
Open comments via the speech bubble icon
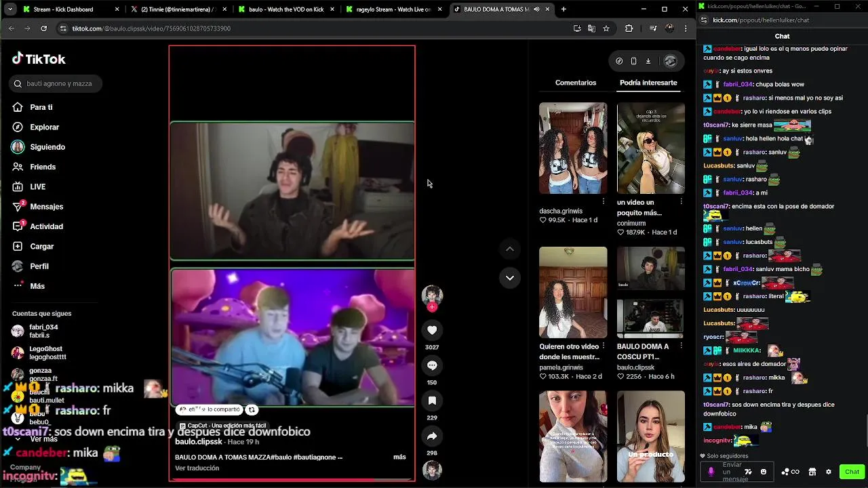point(432,365)
